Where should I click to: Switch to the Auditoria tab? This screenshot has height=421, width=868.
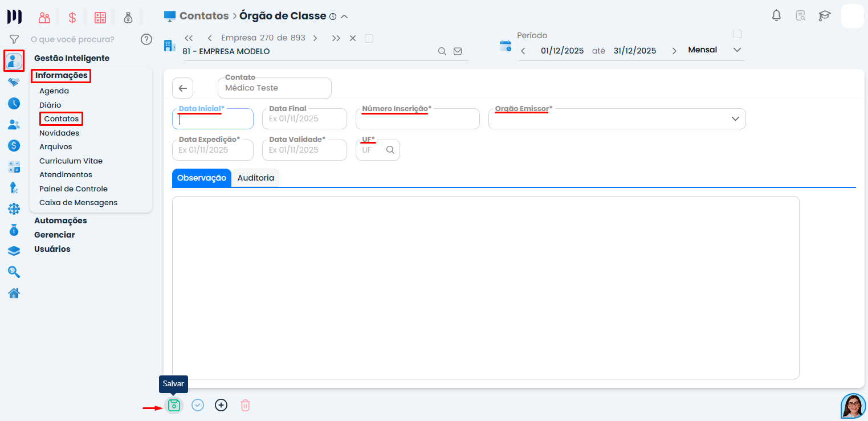click(256, 178)
